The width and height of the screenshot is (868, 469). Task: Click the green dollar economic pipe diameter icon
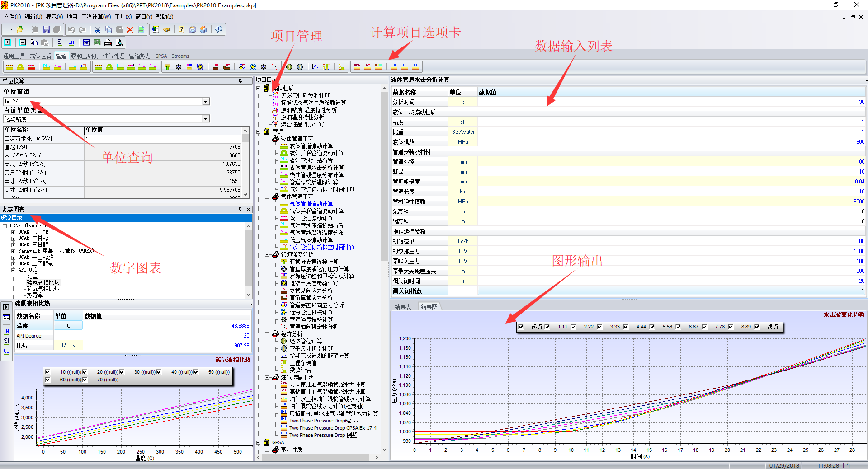pyautogui.click(x=289, y=66)
